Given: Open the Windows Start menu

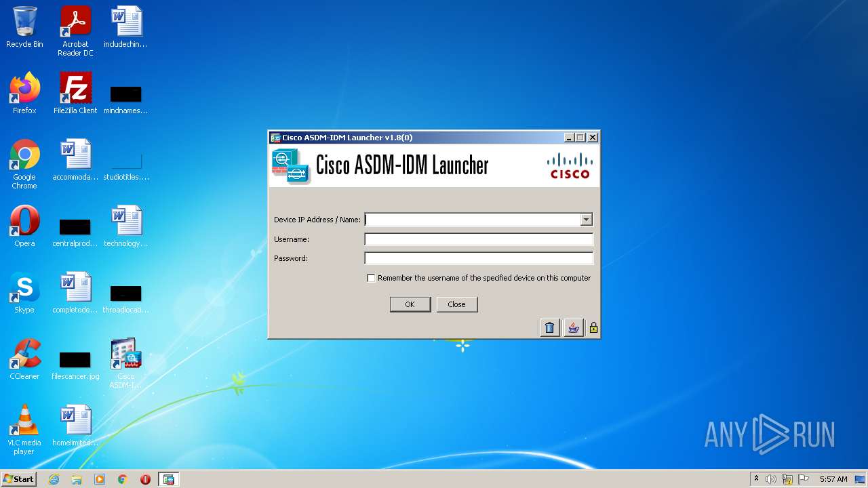Looking at the screenshot, I should pyautogui.click(x=18, y=479).
